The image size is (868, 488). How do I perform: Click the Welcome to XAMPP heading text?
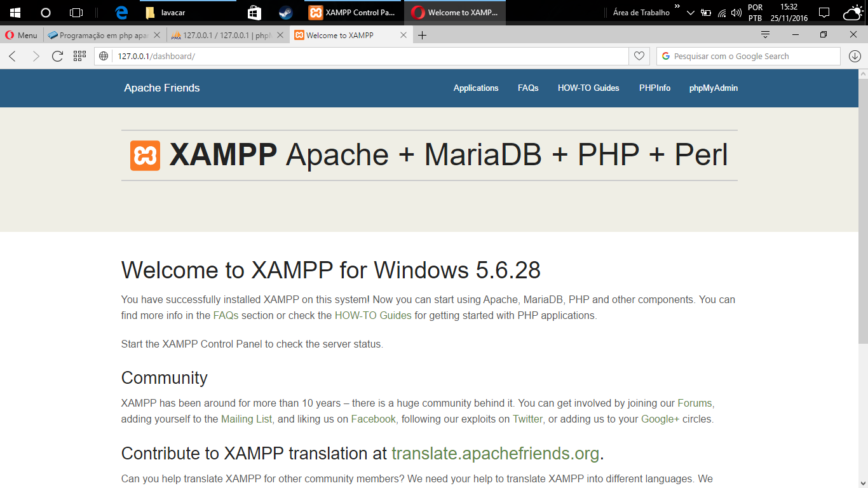click(x=331, y=270)
